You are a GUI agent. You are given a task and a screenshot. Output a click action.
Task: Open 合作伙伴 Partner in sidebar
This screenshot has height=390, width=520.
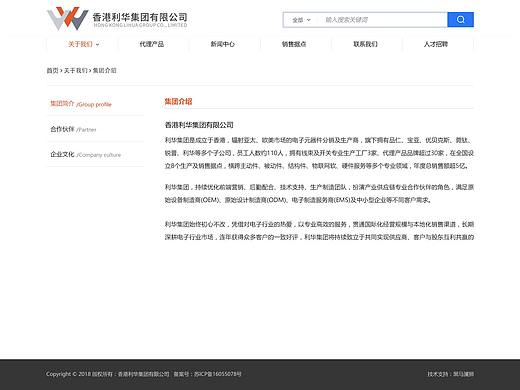(x=73, y=129)
